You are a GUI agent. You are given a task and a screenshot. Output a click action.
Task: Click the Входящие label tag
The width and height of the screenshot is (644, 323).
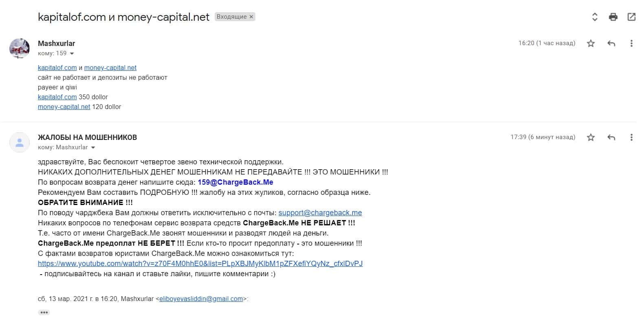coord(231,17)
